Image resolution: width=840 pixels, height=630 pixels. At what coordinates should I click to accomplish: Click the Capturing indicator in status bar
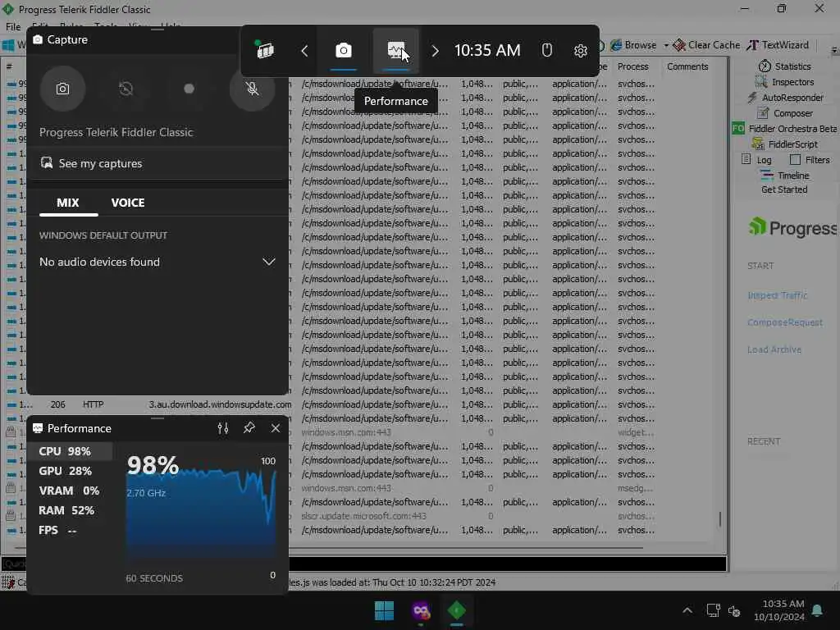[x=14, y=582]
